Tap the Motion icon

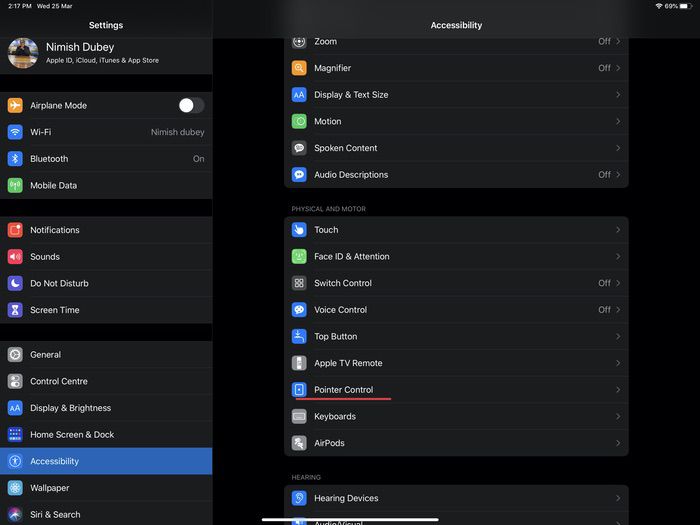pyautogui.click(x=299, y=121)
